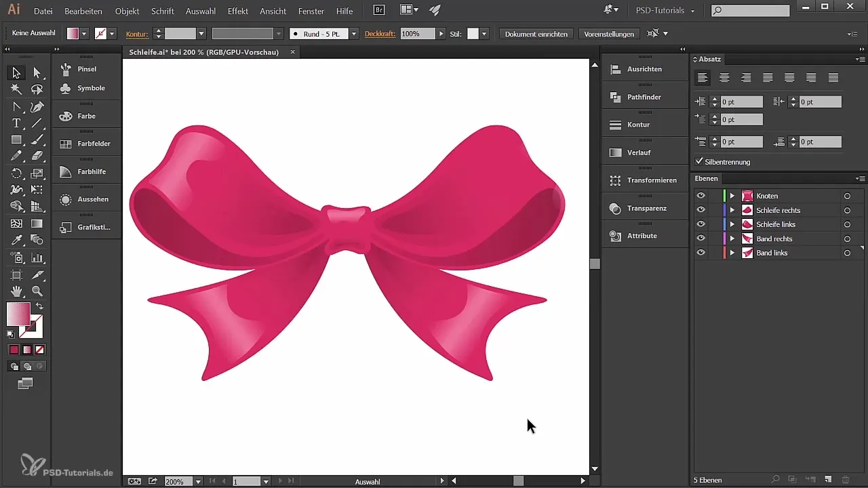Viewport: 868px width, 488px height.
Task: Select the Artboard tool
Action: [x=16, y=274]
